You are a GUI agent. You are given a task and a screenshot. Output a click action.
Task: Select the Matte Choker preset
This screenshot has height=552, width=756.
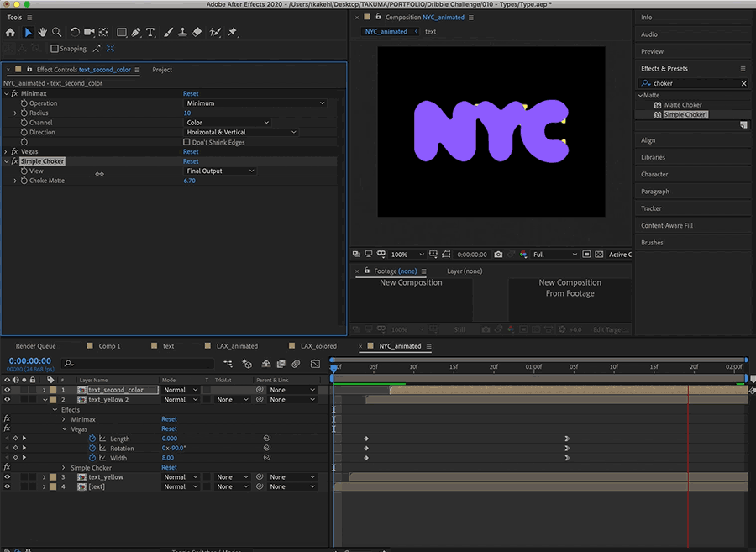click(683, 105)
